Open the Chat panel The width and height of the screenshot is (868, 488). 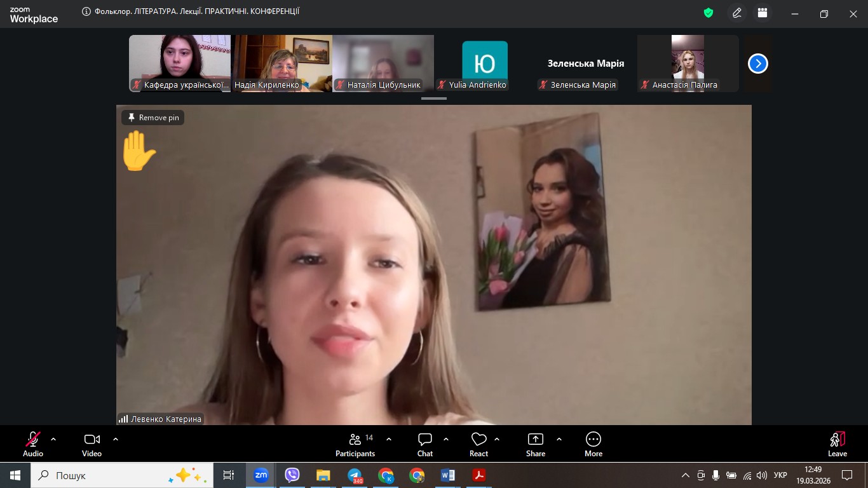coord(425,444)
